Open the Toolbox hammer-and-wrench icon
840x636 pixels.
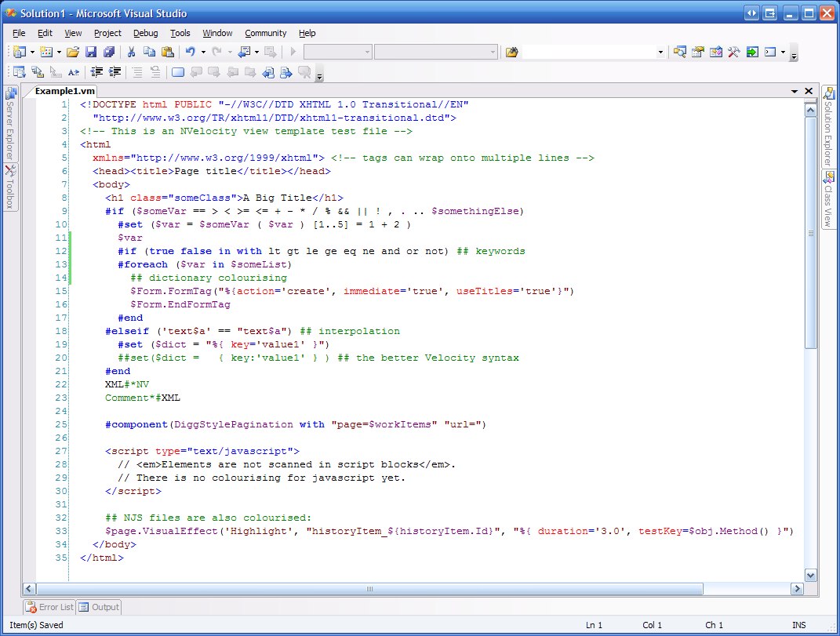[733, 52]
